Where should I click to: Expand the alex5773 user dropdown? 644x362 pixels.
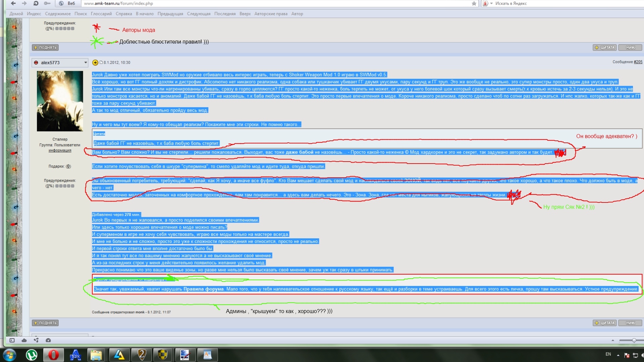pos(86,62)
